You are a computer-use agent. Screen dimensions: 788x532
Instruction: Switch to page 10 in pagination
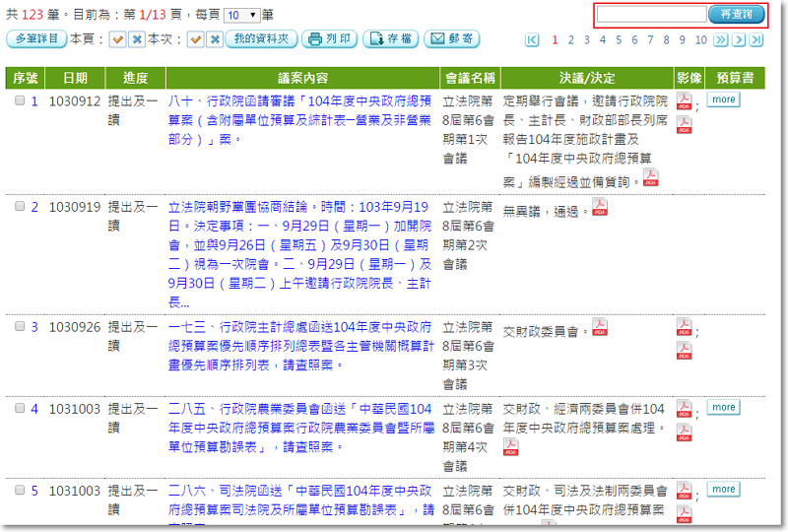point(700,40)
